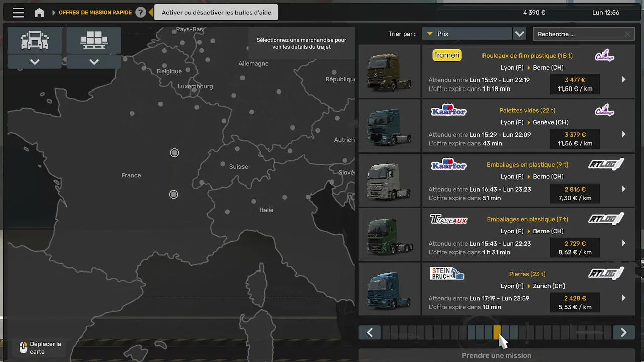The width and height of the screenshot is (644, 362).
Task: Select the truck thumbnail of the Rouleaux offer
Action: (389, 71)
